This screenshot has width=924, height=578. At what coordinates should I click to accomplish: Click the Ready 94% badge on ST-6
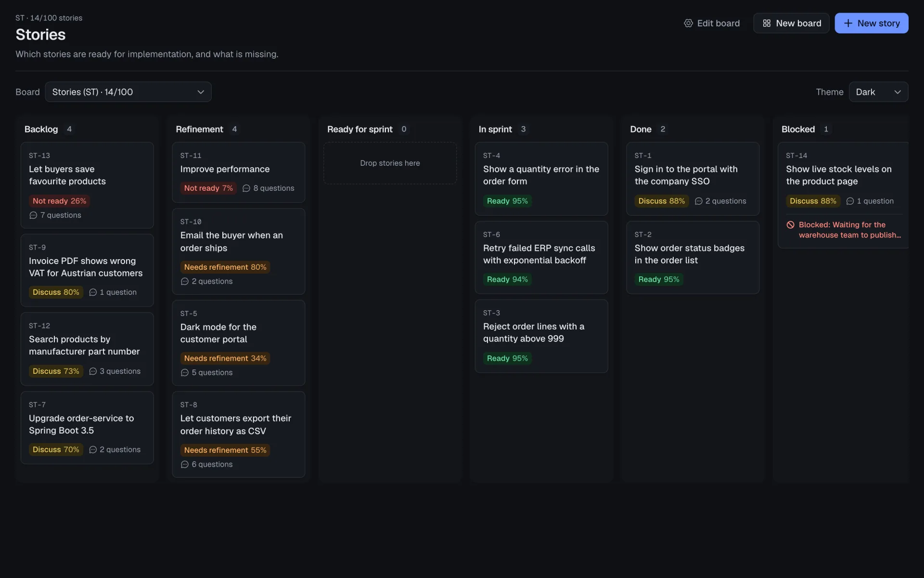pyautogui.click(x=507, y=279)
